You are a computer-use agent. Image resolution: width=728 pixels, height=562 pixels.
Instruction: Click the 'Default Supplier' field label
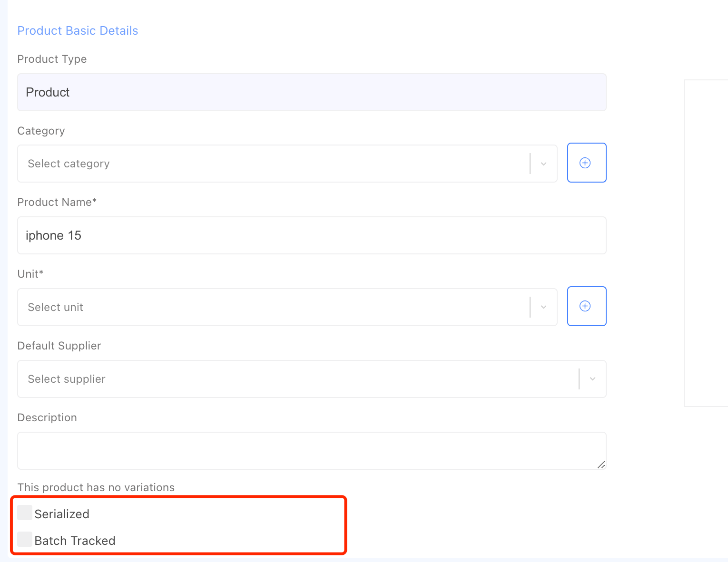(x=59, y=346)
